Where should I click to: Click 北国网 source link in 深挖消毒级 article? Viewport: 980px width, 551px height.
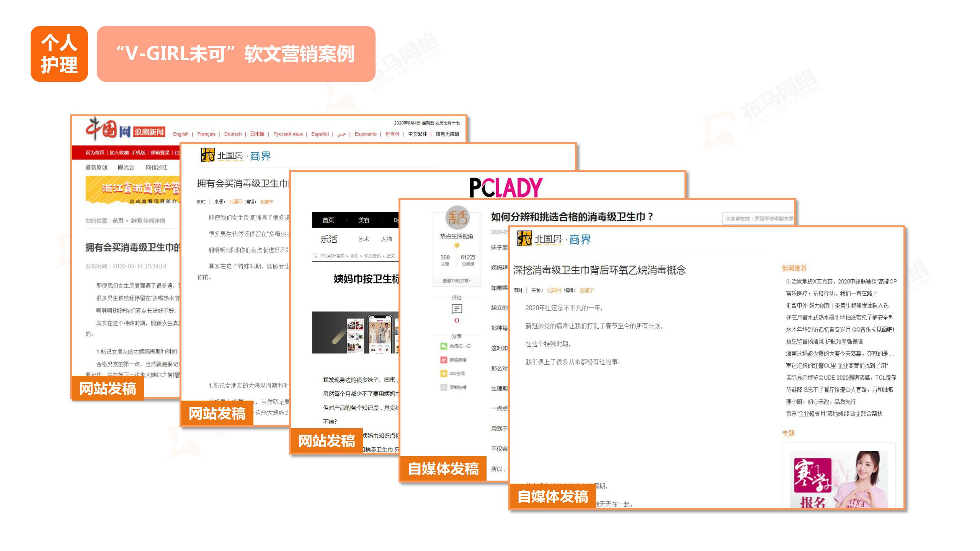[554, 290]
